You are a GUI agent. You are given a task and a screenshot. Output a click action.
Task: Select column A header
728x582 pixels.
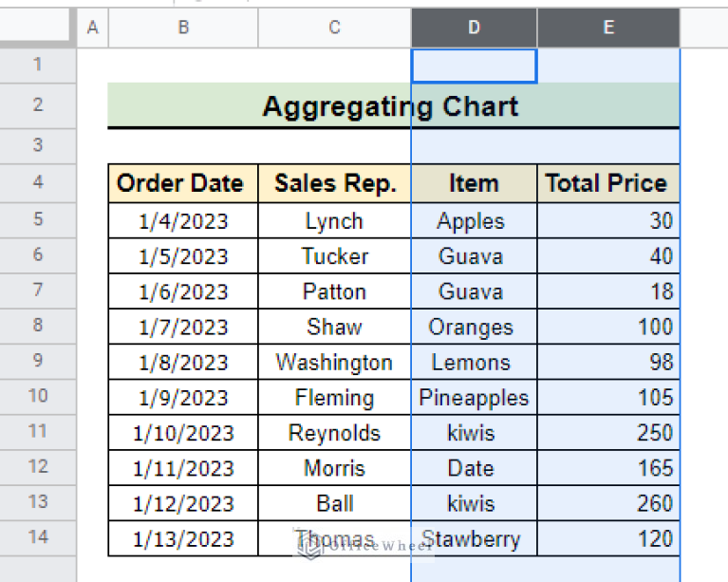coord(92,28)
